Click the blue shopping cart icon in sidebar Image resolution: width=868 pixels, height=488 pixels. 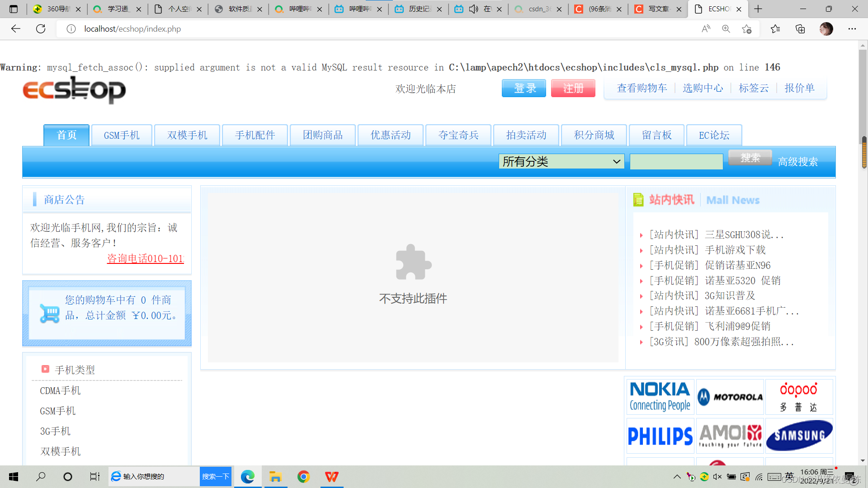click(x=49, y=313)
